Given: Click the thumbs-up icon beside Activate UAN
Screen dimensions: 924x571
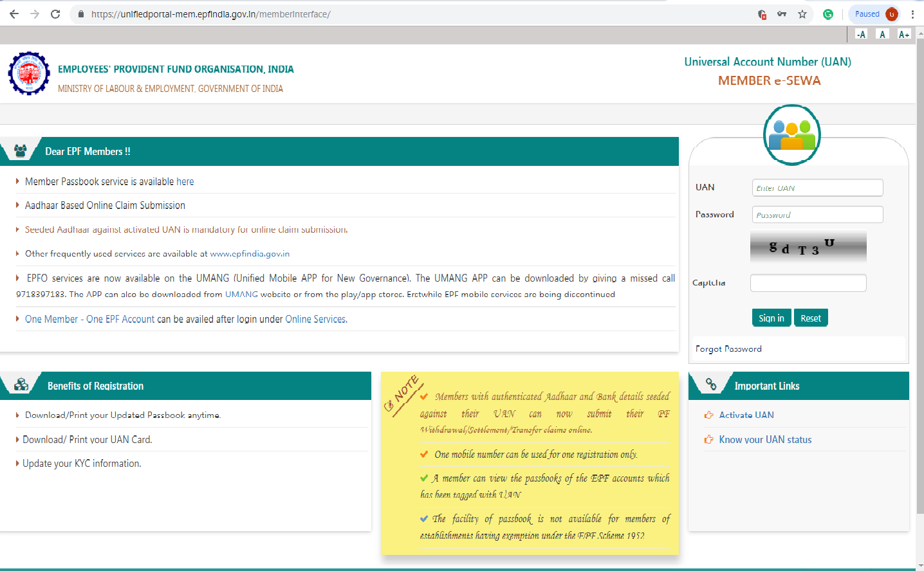Looking at the screenshot, I should click(x=708, y=414).
